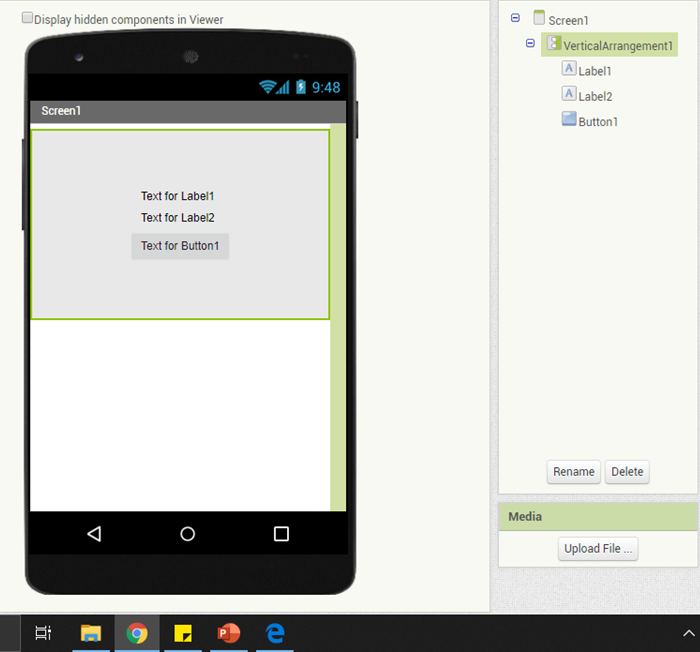
Task: Open Sticky Notes from the taskbar
Action: tap(183, 633)
